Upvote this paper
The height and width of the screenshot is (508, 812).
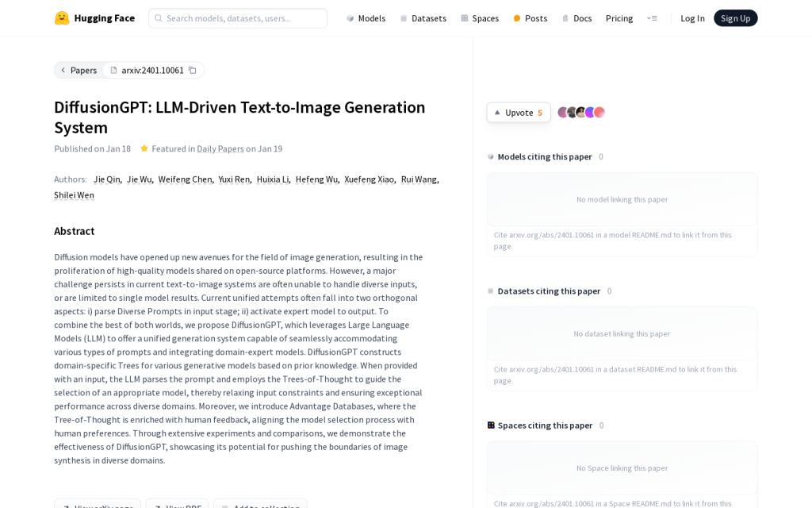(x=519, y=113)
